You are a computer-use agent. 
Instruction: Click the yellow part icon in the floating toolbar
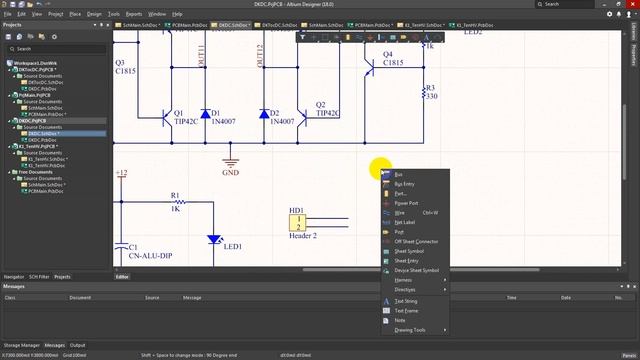click(x=348, y=37)
